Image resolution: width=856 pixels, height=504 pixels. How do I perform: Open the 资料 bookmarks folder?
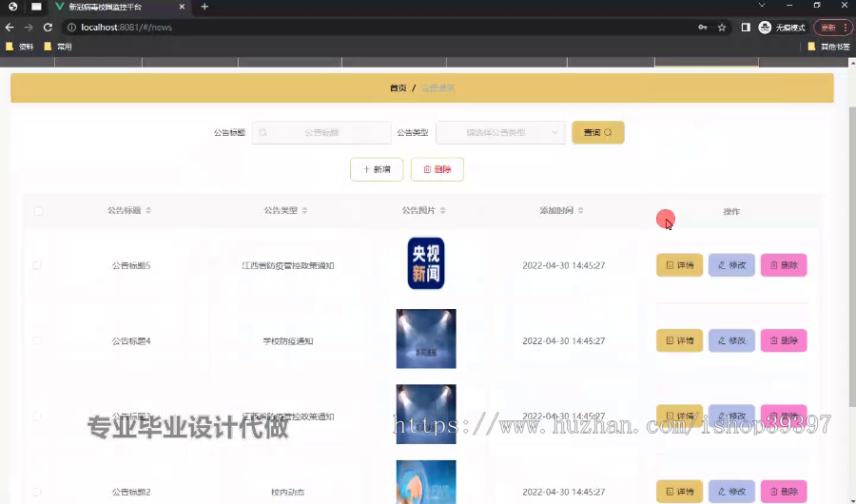pyautogui.click(x=20, y=47)
